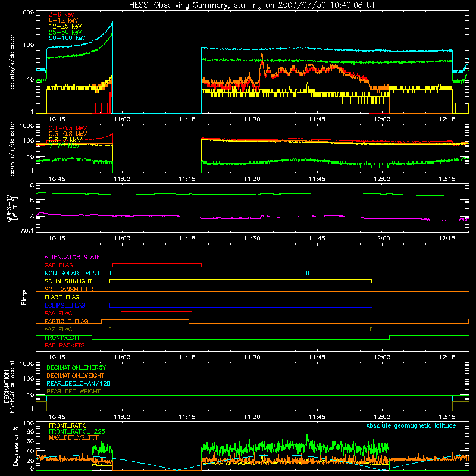
Task: Click the Degrees or % axis title
Action: pyautogui.click(x=15, y=446)
